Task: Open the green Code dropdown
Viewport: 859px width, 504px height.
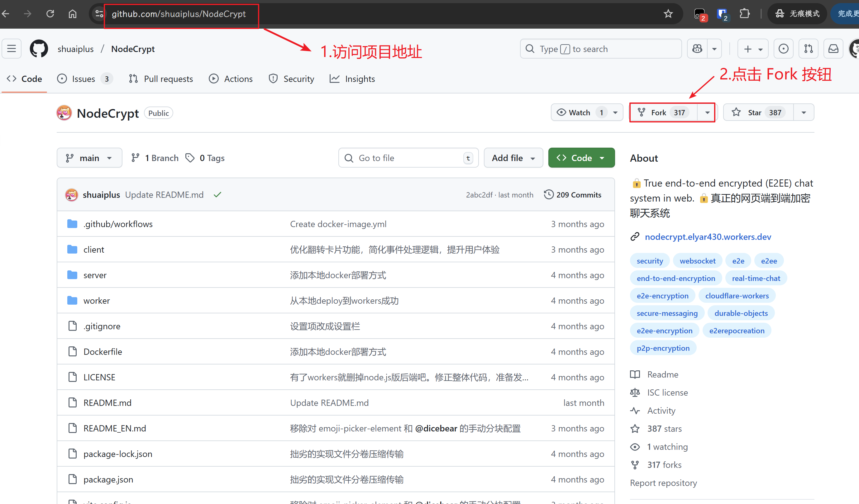Action: coord(581,158)
